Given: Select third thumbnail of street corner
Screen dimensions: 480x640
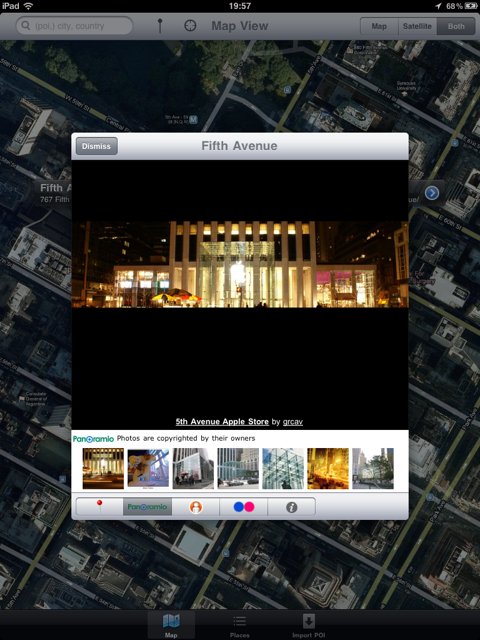Looking at the screenshot, I should point(193,468).
